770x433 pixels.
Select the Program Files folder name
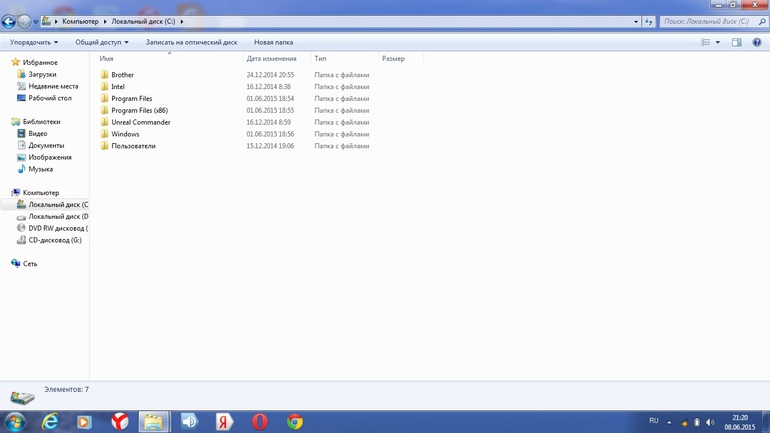(x=132, y=98)
